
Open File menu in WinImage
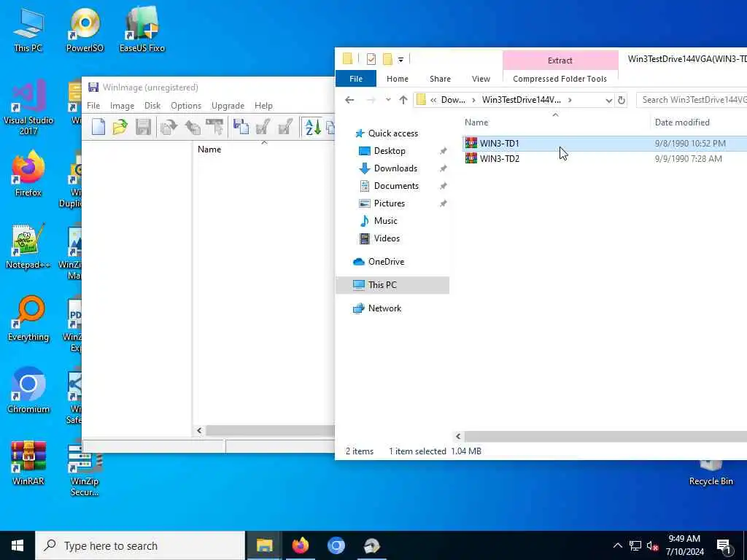tap(93, 106)
